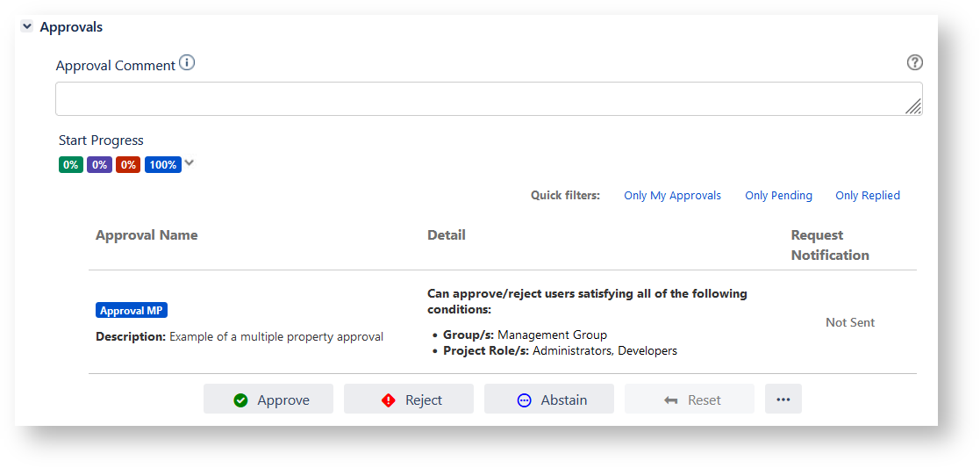
Task: Click the Approval Comment info icon
Action: pos(187,63)
